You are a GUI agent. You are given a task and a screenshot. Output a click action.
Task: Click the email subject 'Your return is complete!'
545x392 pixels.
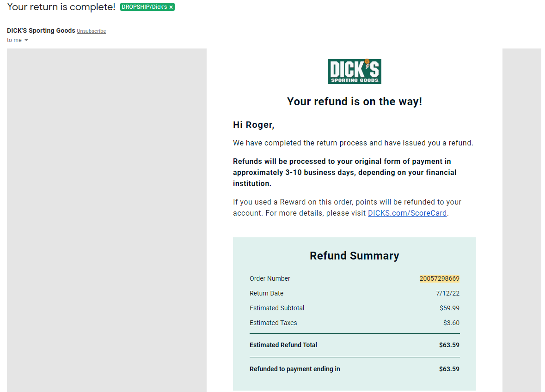(61, 7)
